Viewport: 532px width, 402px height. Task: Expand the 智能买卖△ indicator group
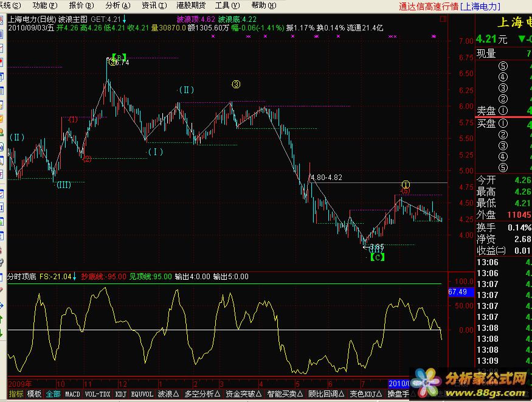tap(285, 394)
